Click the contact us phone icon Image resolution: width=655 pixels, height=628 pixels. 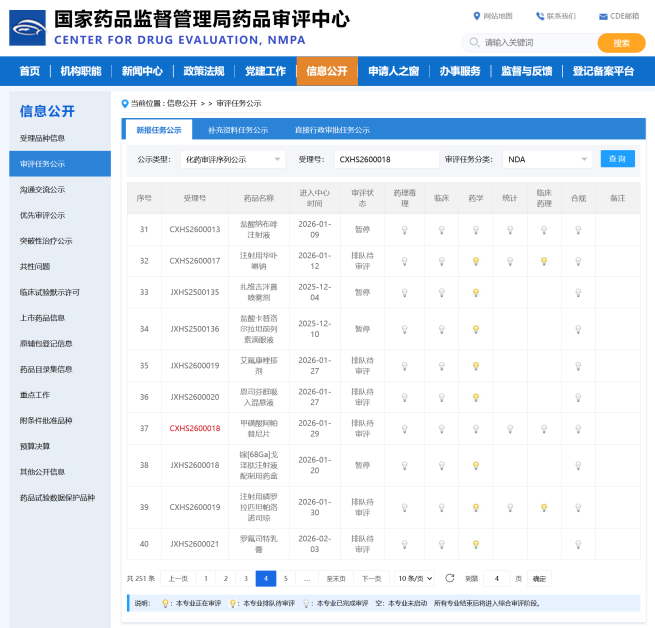[540, 16]
